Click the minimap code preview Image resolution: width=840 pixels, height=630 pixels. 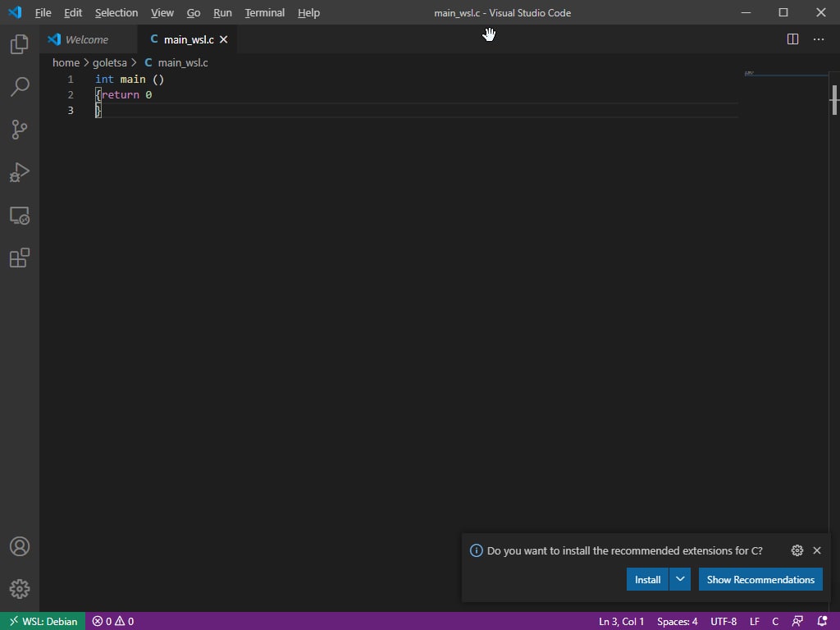point(750,73)
